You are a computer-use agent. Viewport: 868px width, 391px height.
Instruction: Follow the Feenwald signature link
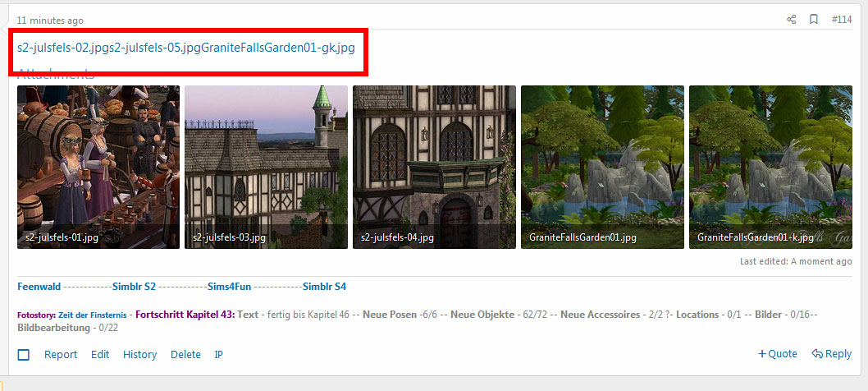click(x=39, y=287)
